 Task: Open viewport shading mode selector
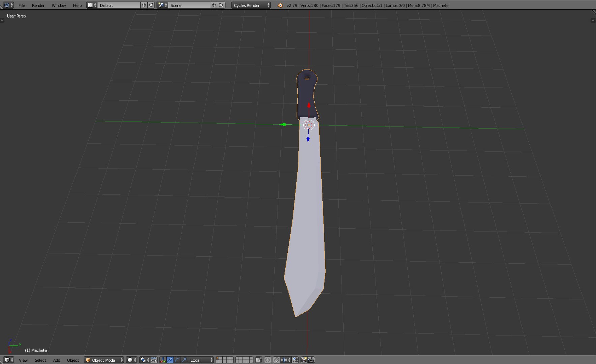point(131,360)
